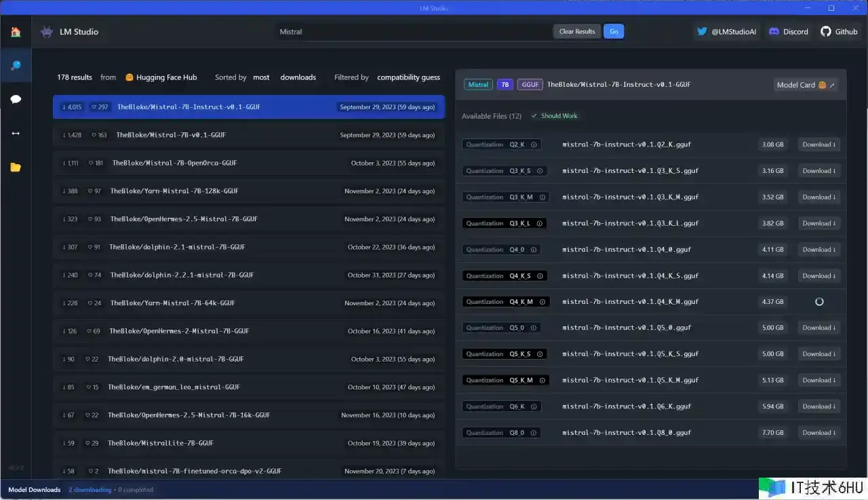This screenshot has height=500, width=868.
Task: Click the info icon beside Q8_0 quantization
Action: [x=534, y=433]
